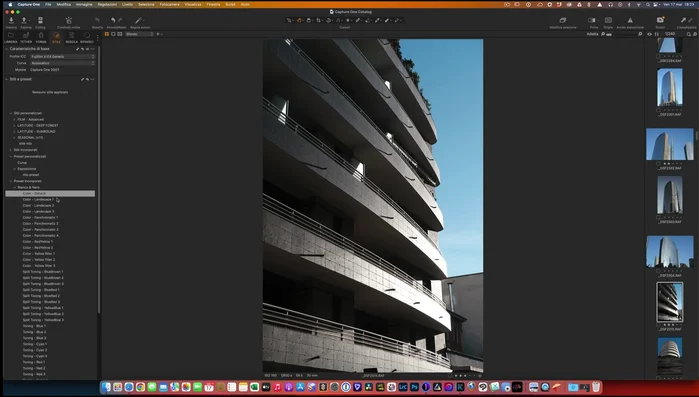Click the Regola autom. wand icon
Screen dimensions: 699x397
tap(139, 20)
